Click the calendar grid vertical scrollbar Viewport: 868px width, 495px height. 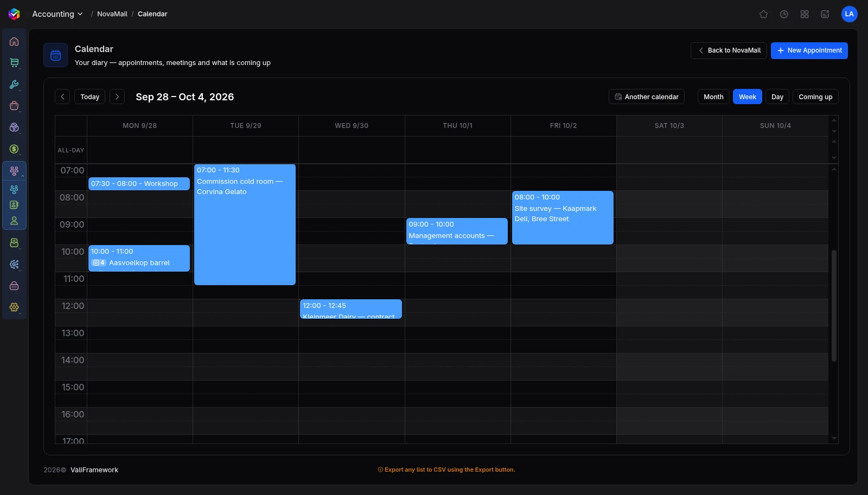tap(834, 305)
